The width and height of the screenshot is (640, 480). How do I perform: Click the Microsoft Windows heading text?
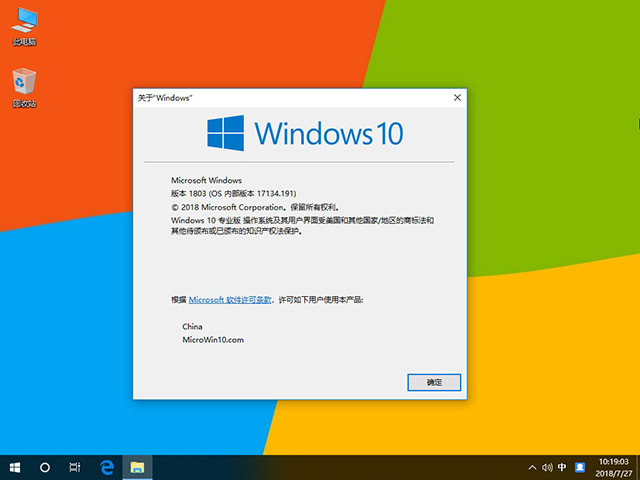click(206, 180)
